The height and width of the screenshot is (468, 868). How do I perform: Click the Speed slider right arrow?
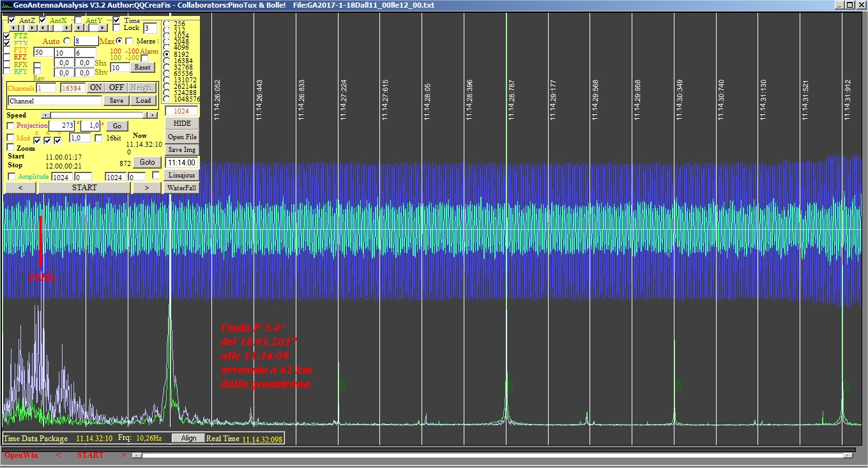(x=152, y=115)
